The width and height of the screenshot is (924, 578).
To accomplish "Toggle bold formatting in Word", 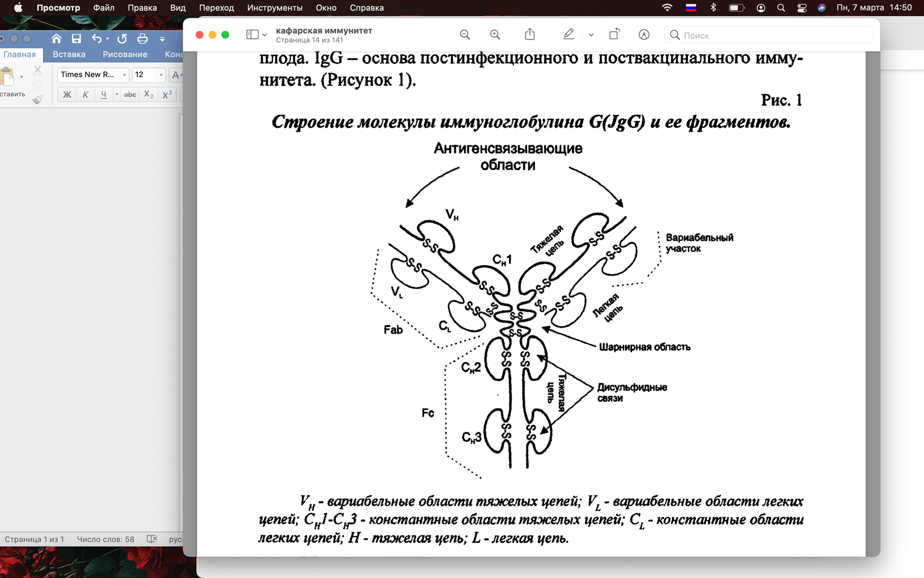I will click(x=67, y=94).
